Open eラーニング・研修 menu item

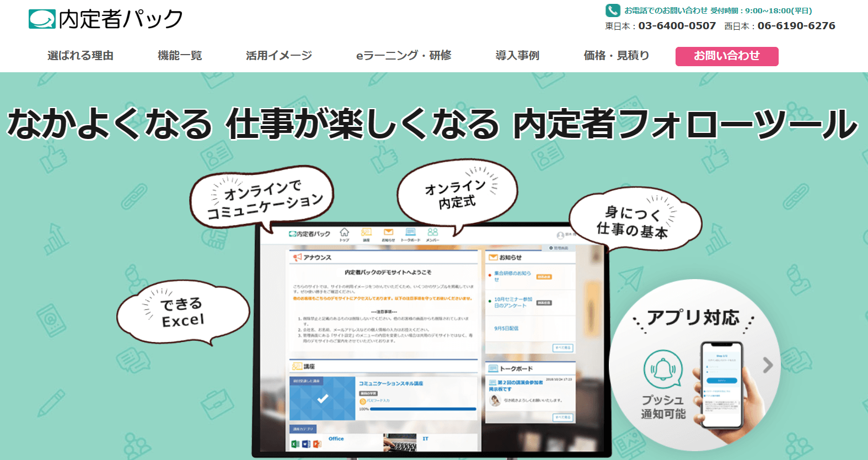tap(404, 56)
